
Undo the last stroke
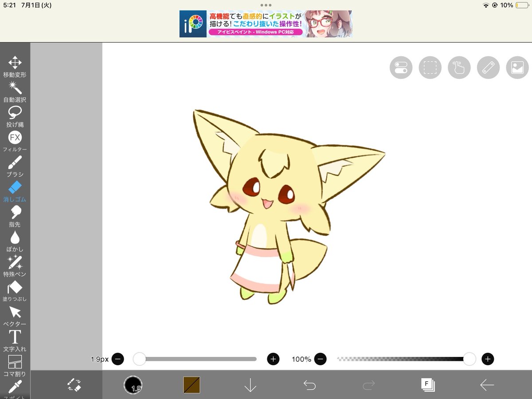click(x=309, y=385)
